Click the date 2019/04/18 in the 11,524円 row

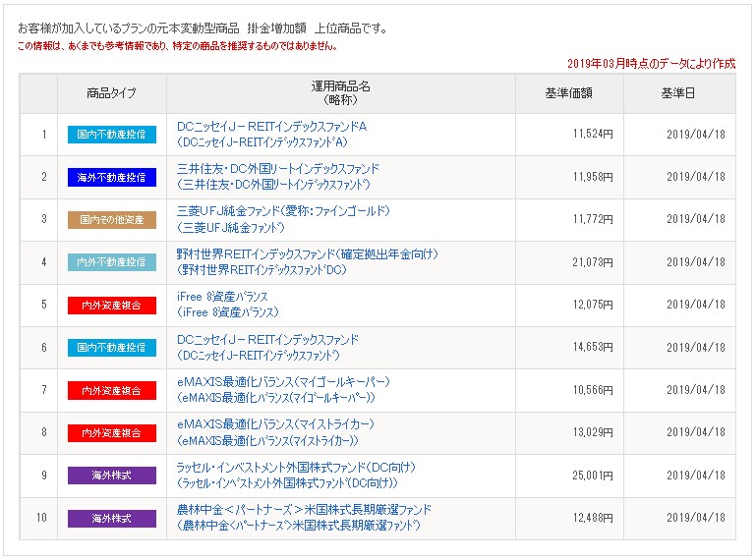pos(696,134)
